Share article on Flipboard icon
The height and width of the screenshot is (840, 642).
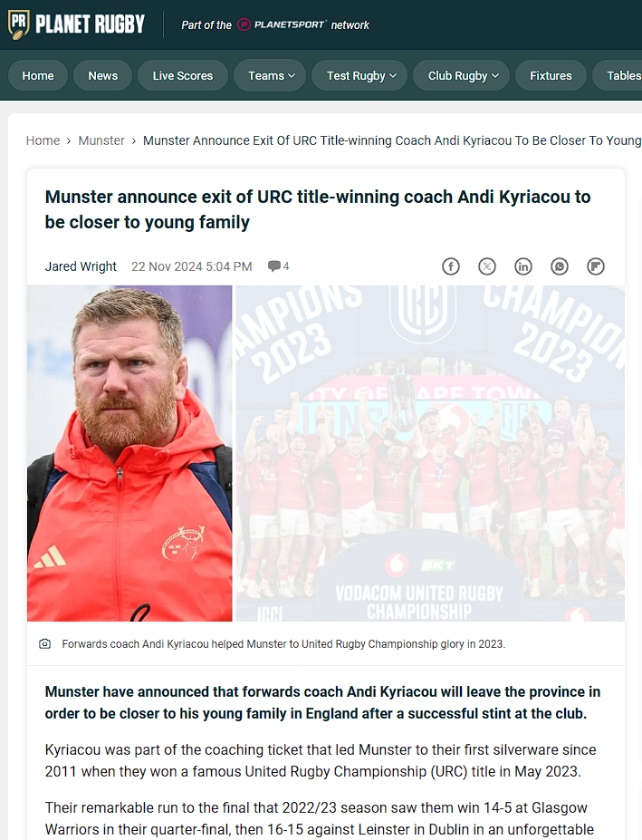pos(596,266)
